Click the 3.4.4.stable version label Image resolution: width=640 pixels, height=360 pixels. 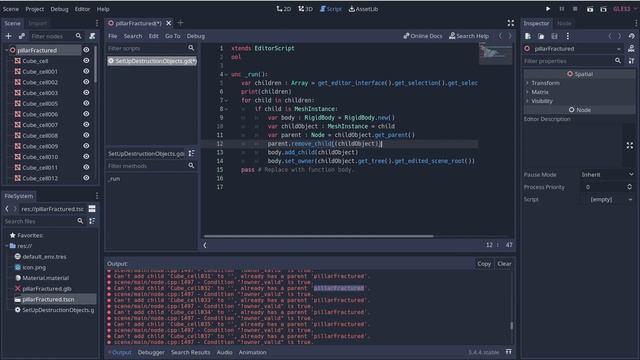[483, 352]
